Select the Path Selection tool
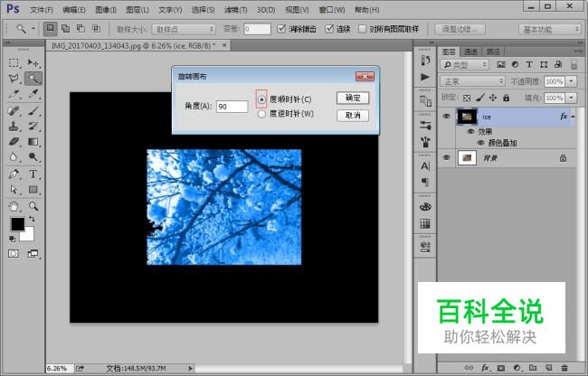Viewport: 588px width, 376px height. point(14,190)
